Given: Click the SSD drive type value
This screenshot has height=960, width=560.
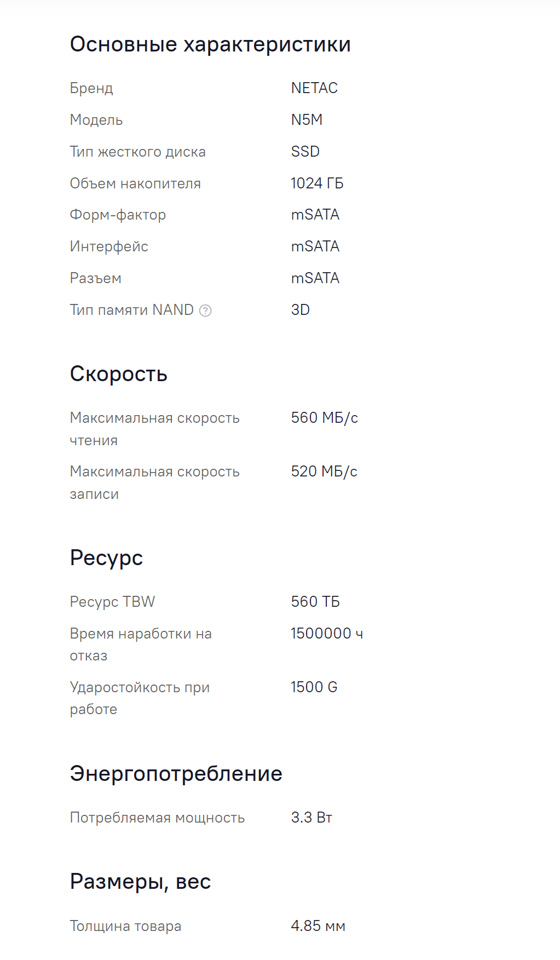Looking at the screenshot, I should pyautogui.click(x=305, y=152).
